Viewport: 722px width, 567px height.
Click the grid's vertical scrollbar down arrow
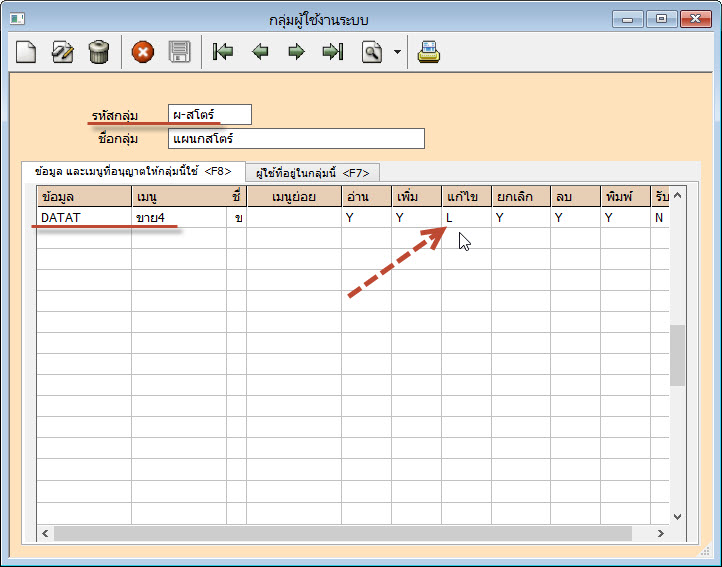677,516
